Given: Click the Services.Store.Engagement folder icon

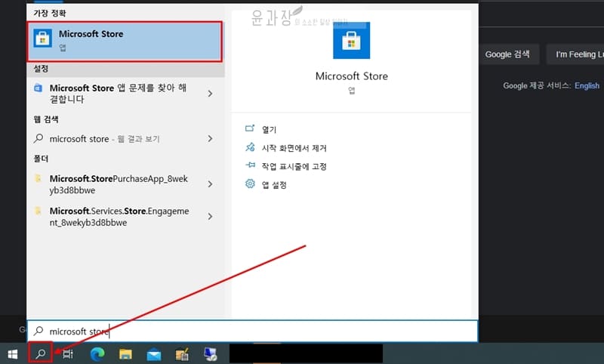Looking at the screenshot, I should pyautogui.click(x=39, y=211).
